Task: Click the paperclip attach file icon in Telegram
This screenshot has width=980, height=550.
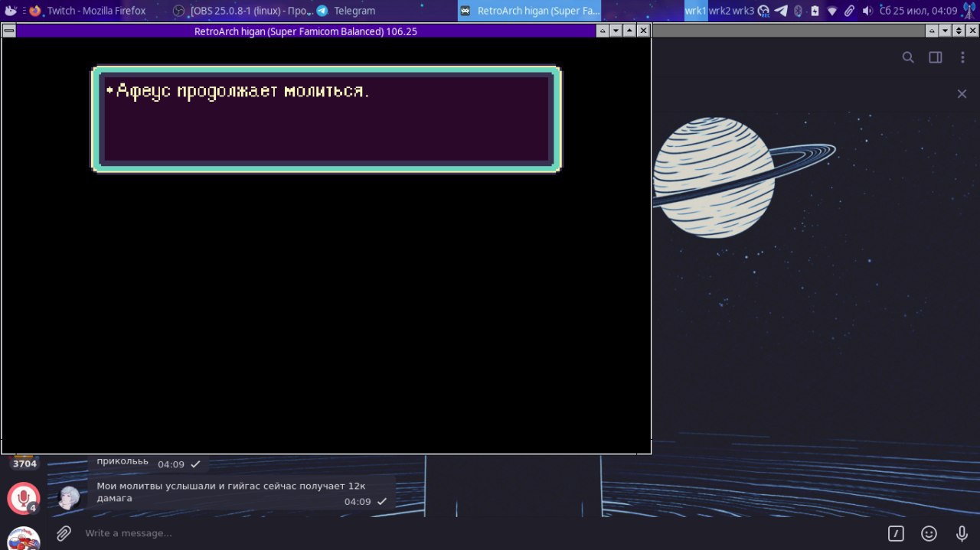Action: (x=64, y=533)
